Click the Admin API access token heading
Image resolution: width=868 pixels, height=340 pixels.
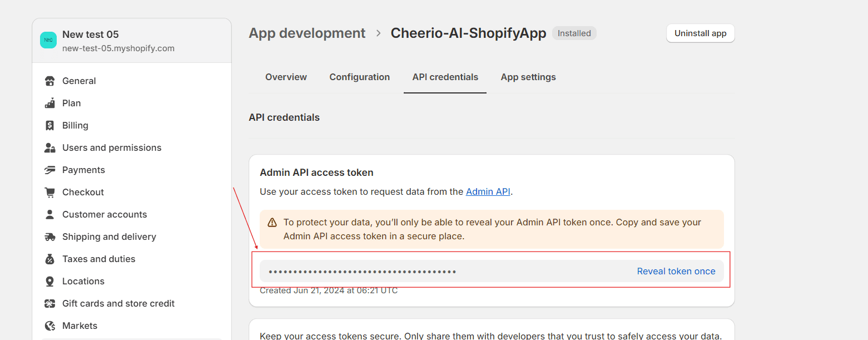coord(316,173)
